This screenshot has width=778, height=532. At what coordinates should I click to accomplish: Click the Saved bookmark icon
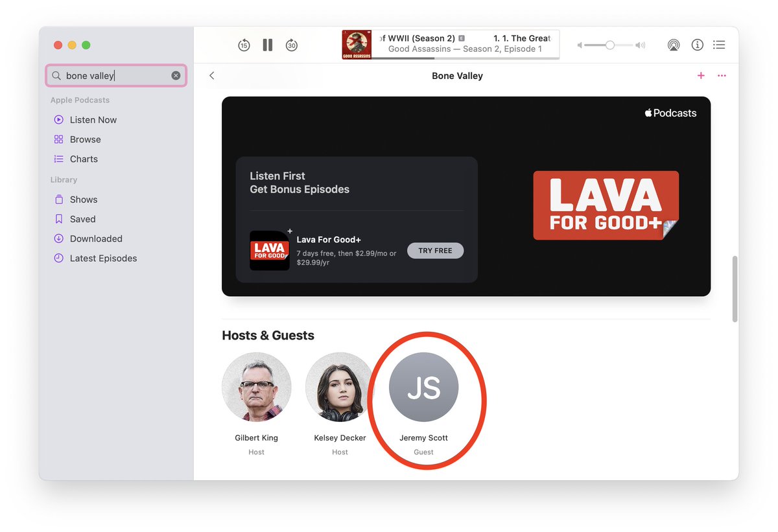58,219
